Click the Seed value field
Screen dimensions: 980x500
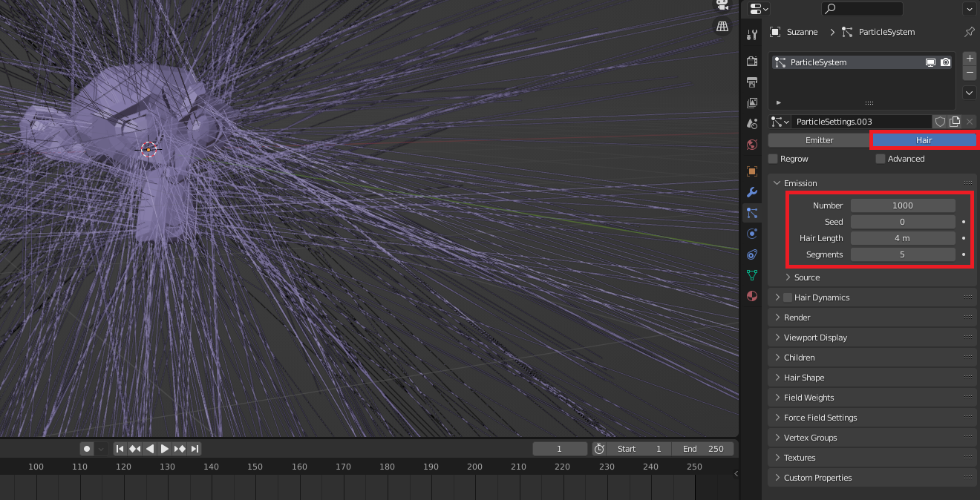tap(903, 222)
